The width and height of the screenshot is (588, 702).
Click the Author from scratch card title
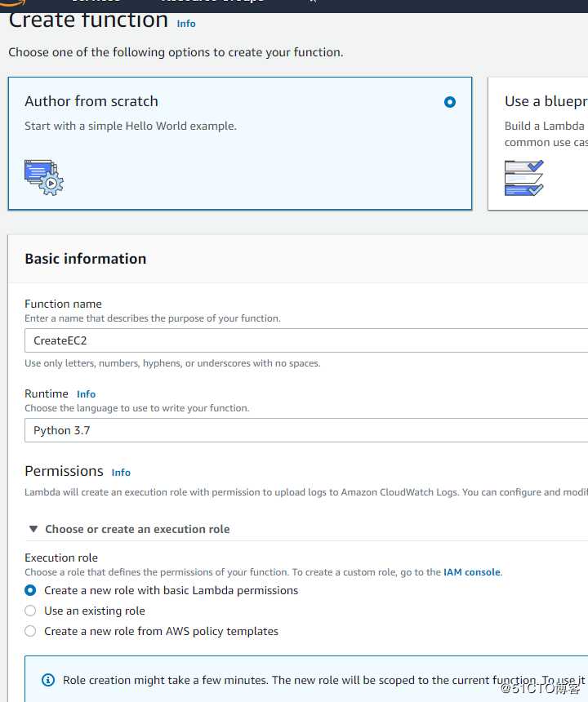(91, 101)
